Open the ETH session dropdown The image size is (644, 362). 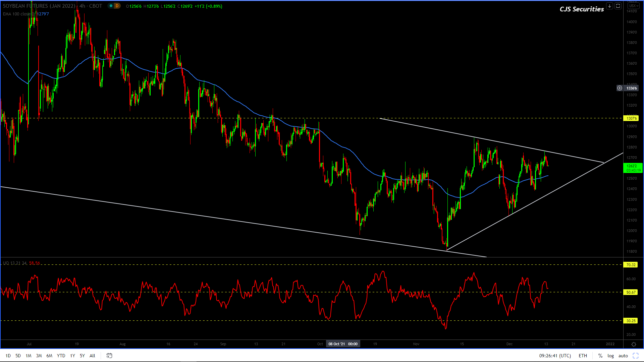tap(583, 356)
